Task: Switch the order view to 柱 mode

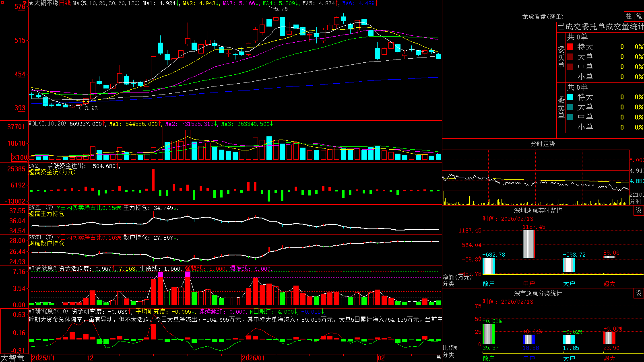Action: pos(629,16)
